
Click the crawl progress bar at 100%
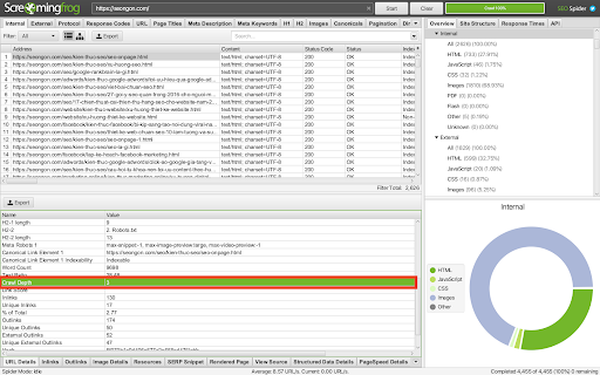click(495, 8)
